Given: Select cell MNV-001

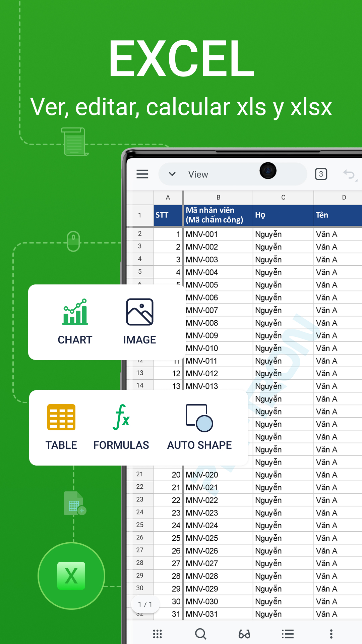Looking at the screenshot, I should [x=218, y=234].
